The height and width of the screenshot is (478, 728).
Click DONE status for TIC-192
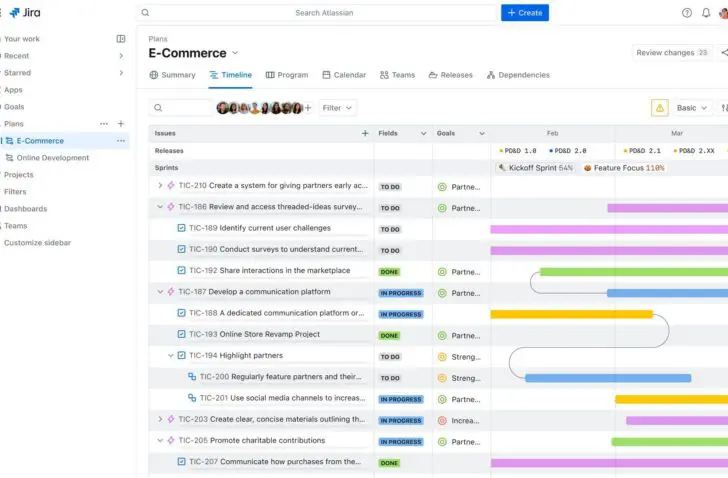(x=389, y=272)
